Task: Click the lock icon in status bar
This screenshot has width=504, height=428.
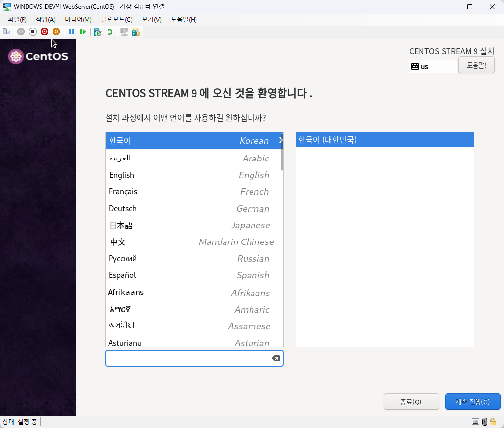Action: coord(492,422)
